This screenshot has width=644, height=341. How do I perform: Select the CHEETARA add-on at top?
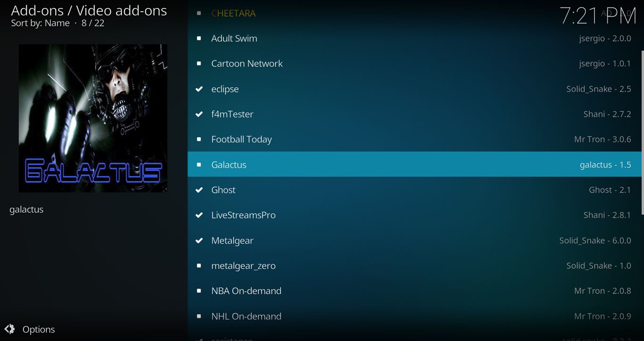(234, 13)
